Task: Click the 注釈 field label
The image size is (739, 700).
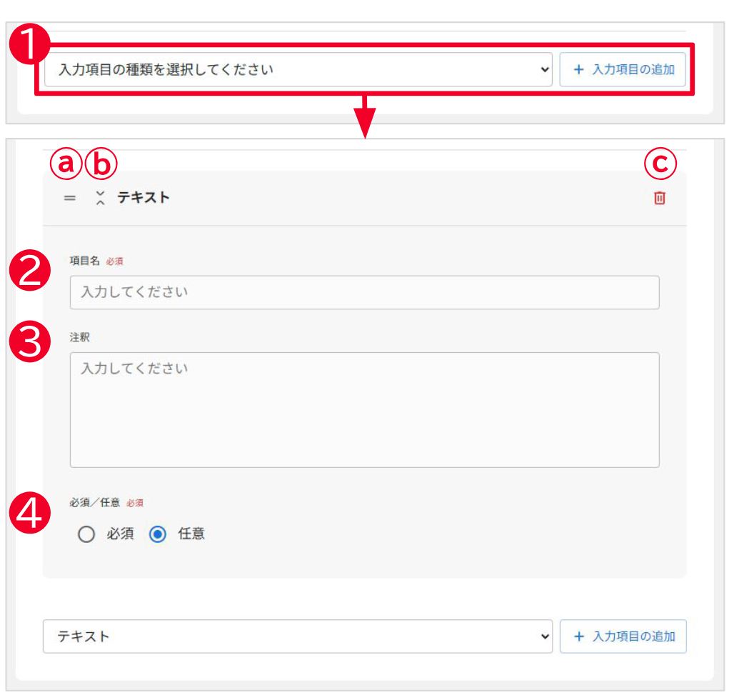Action: [x=80, y=337]
